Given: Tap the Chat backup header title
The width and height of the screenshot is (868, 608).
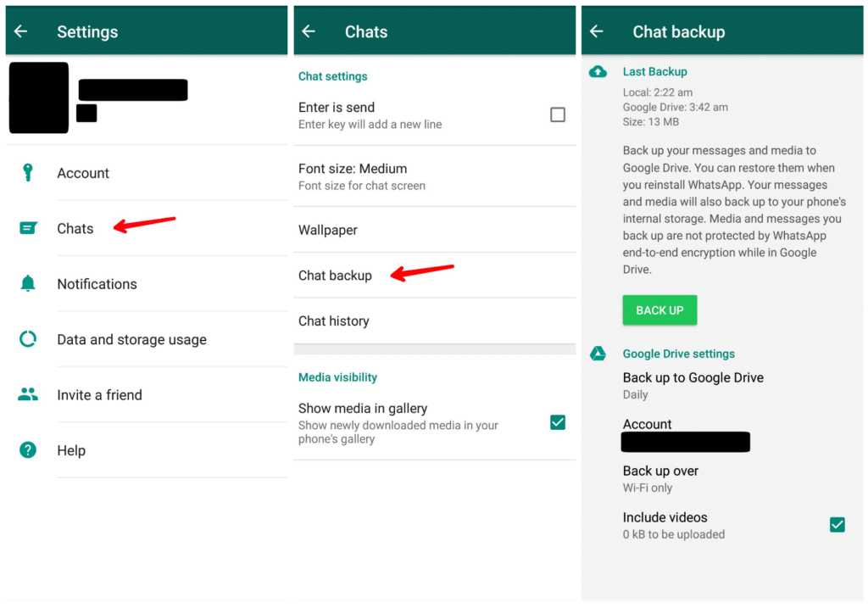Looking at the screenshot, I should [x=679, y=31].
